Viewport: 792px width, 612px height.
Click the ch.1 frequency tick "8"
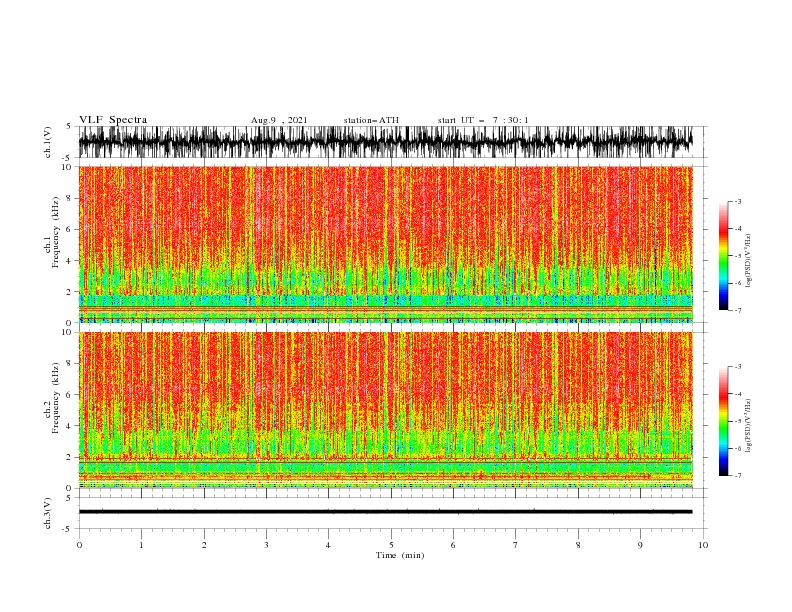click(x=70, y=198)
